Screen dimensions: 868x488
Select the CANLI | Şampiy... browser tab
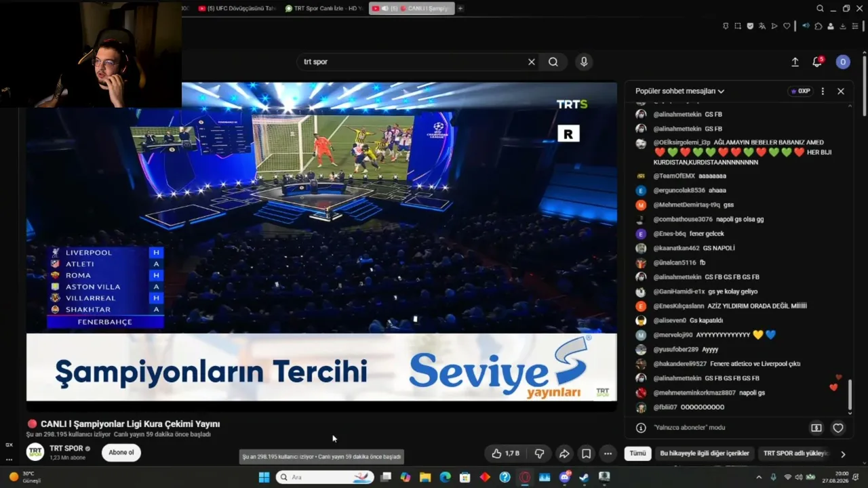(411, 9)
